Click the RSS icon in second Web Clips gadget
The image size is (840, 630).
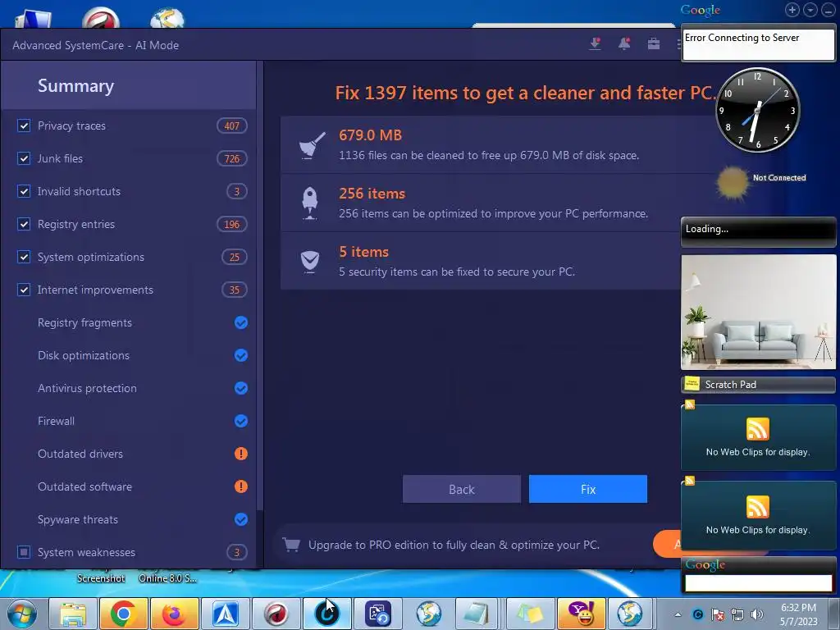tap(757, 507)
